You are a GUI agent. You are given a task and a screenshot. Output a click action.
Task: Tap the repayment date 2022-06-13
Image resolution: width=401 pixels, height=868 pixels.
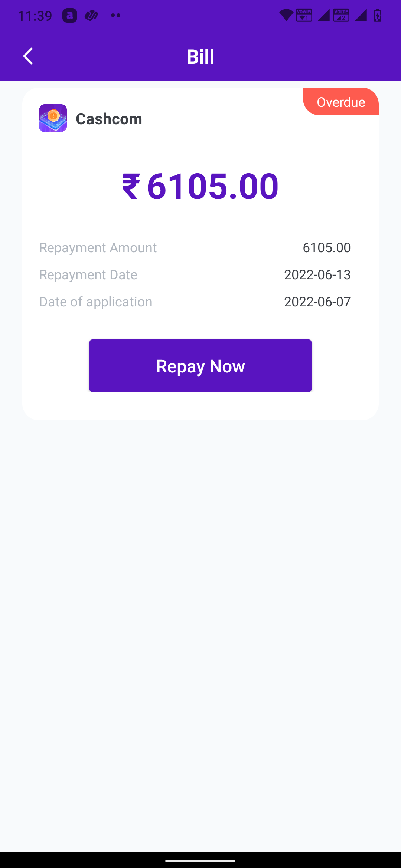point(317,275)
